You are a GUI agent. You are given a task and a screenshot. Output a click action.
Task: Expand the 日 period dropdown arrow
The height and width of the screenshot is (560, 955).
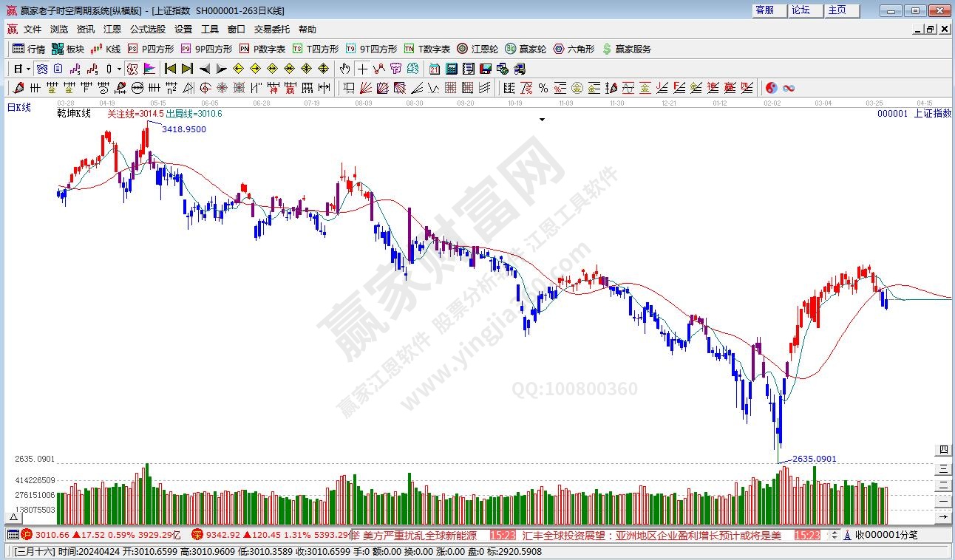(28, 69)
